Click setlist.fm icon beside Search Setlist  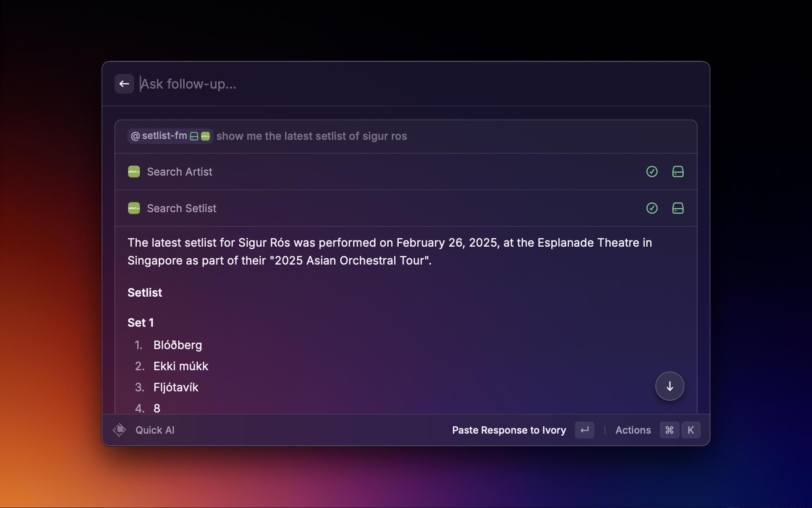click(x=134, y=208)
